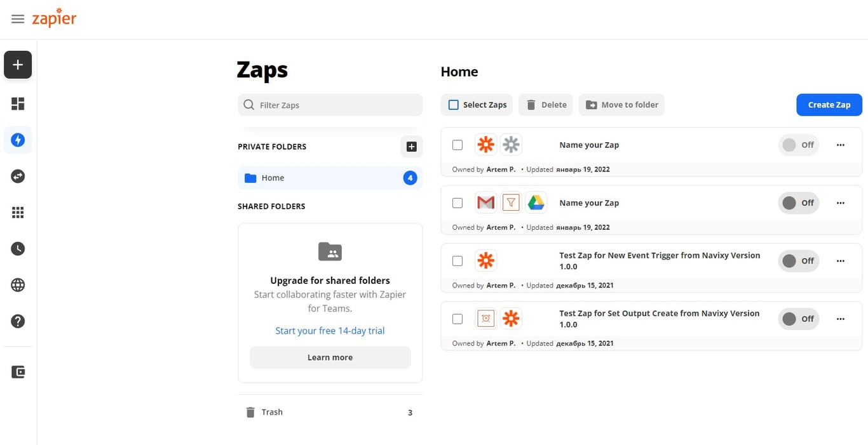Enable the Test Zap for New Event Trigger
This screenshot has height=445, width=868.
pos(798,260)
